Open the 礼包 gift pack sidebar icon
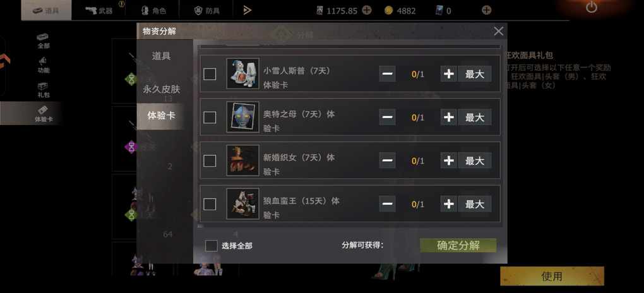This screenshot has height=293, width=644. tap(43, 90)
